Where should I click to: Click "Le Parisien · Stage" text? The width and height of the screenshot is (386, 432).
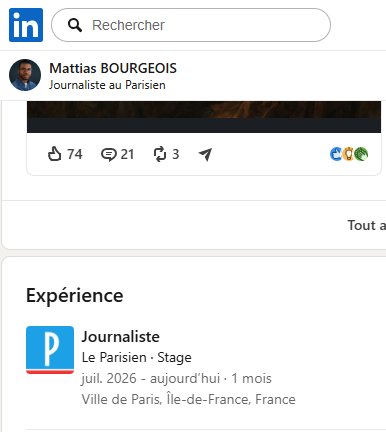137,358
